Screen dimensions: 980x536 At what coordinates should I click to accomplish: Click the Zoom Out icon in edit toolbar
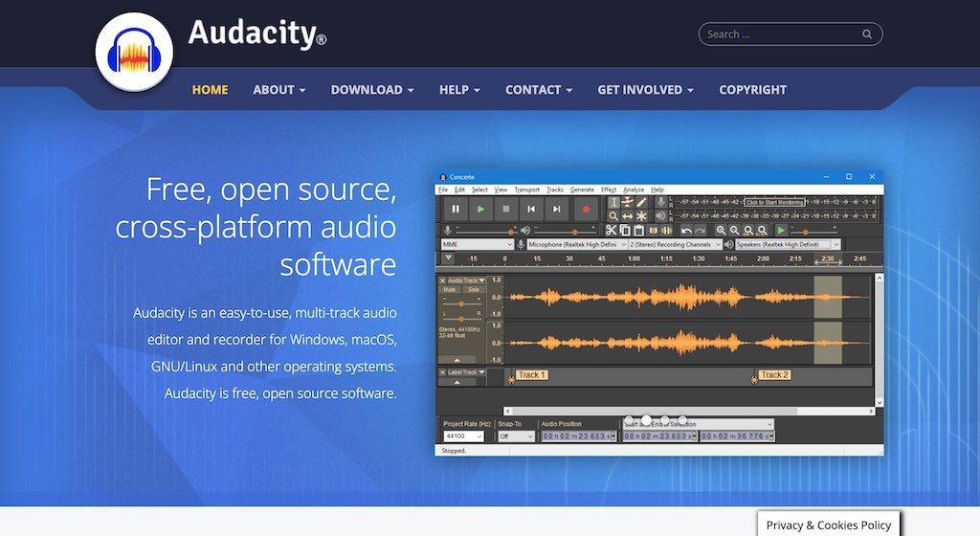pyautogui.click(x=734, y=231)
